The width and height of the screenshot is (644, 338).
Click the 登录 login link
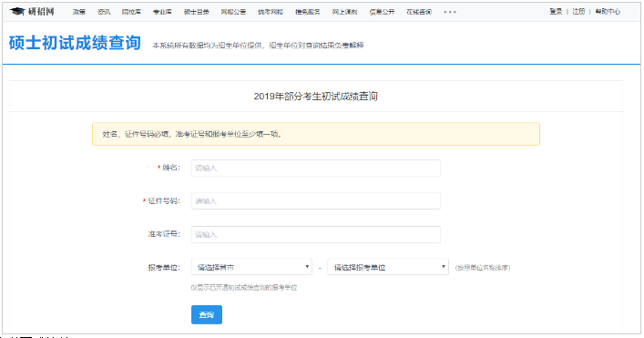click(556, 12)
